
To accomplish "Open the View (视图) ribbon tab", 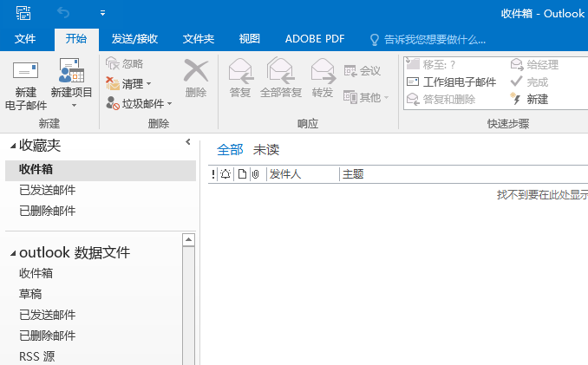I will [249, 39].
